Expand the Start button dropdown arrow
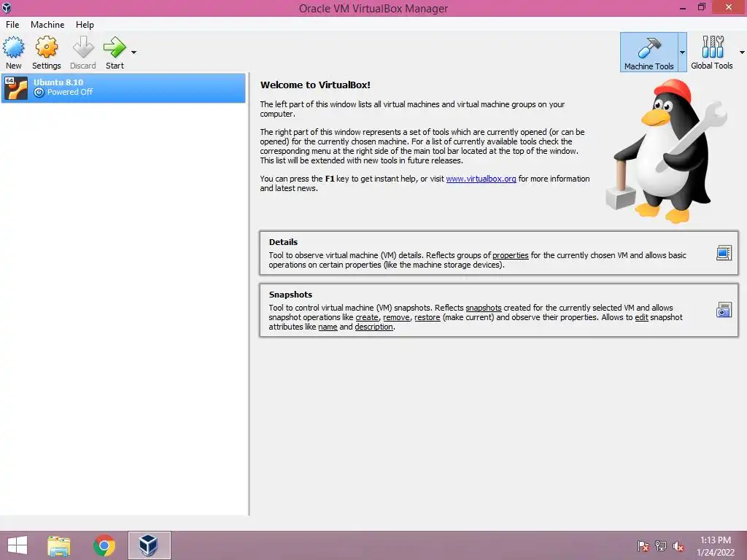This screenshot has width=747, height=560. tap(134, 52)
